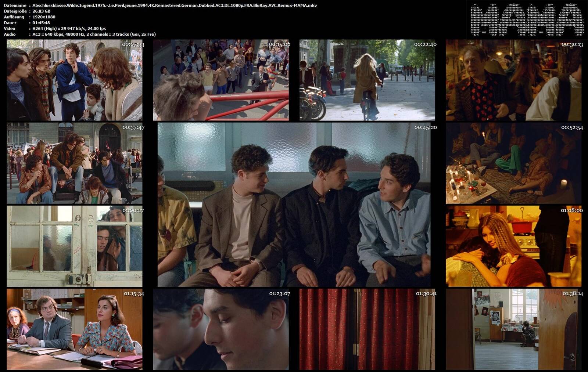
Task: Open the frame at 00:22:40
Action: click(367, 80)
